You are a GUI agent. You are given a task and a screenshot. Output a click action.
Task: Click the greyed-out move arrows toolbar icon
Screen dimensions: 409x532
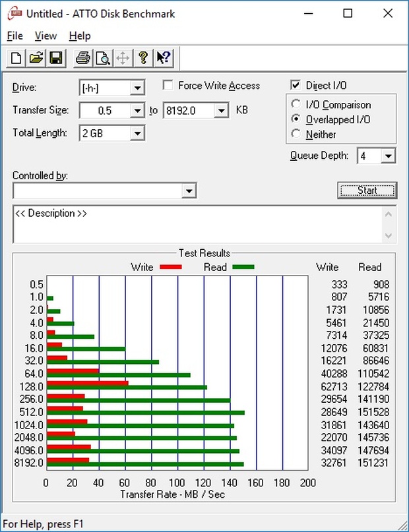point(123,58)
